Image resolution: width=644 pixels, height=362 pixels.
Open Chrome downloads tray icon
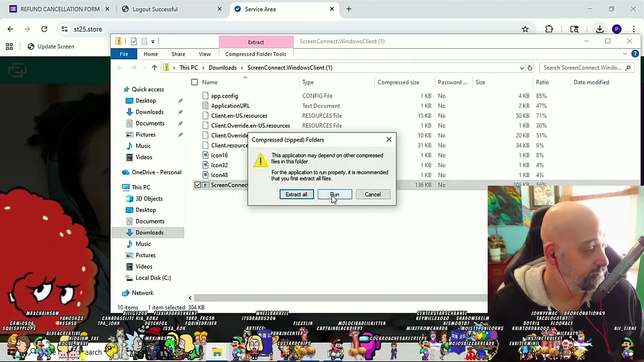click(x=600, y=29)
